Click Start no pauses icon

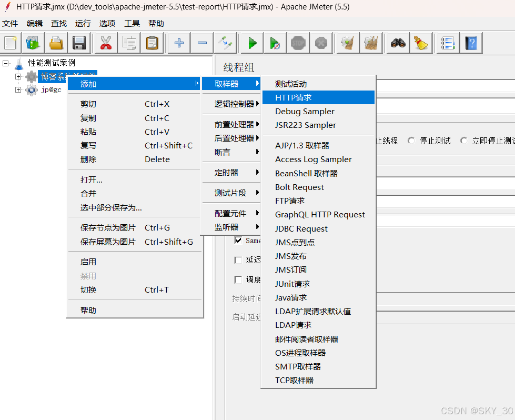coord(275,43)
